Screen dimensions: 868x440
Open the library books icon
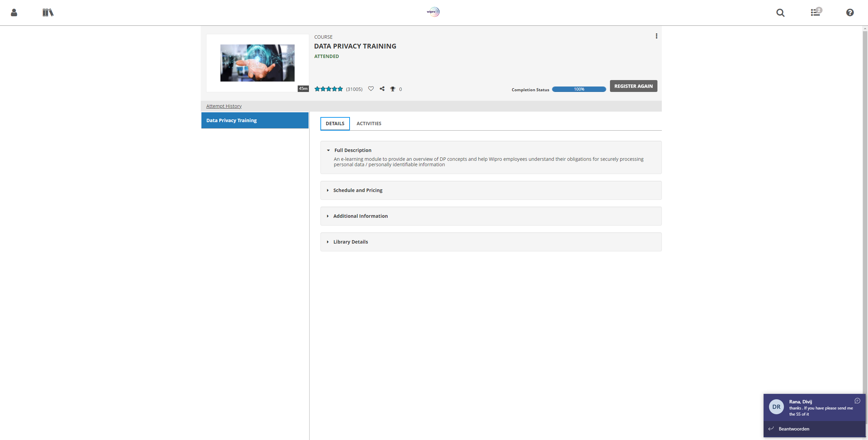coord(48,13)
